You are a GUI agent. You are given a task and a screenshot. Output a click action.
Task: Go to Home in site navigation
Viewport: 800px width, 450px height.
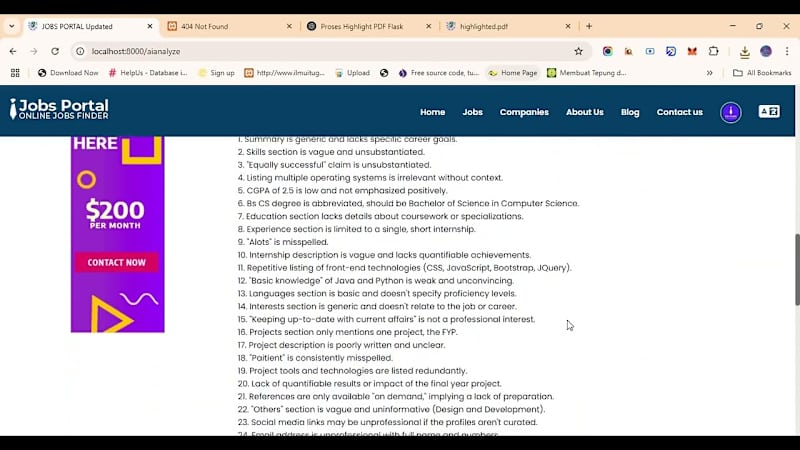pos(433,112)
